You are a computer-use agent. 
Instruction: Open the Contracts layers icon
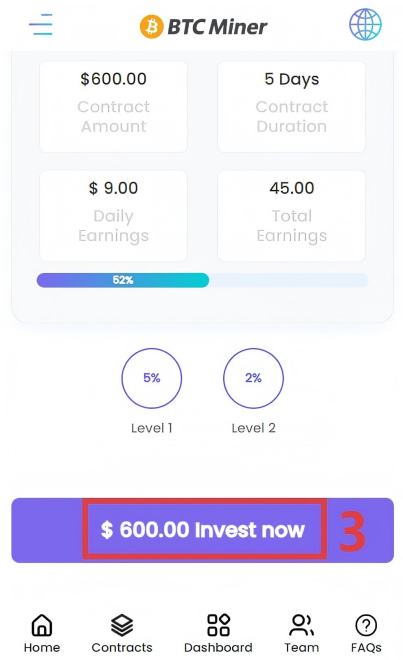point(122,625)
